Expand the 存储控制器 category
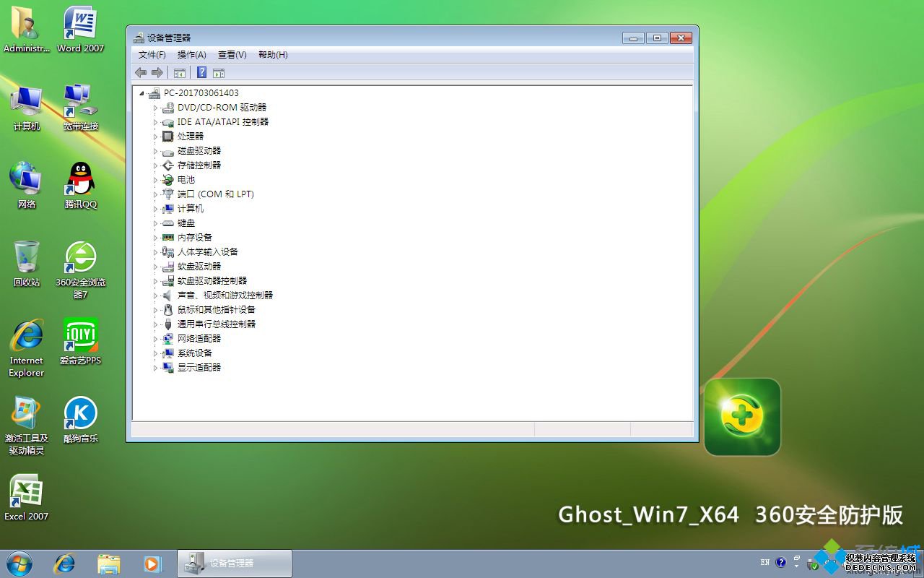924x578 pixels. [155, 165]
